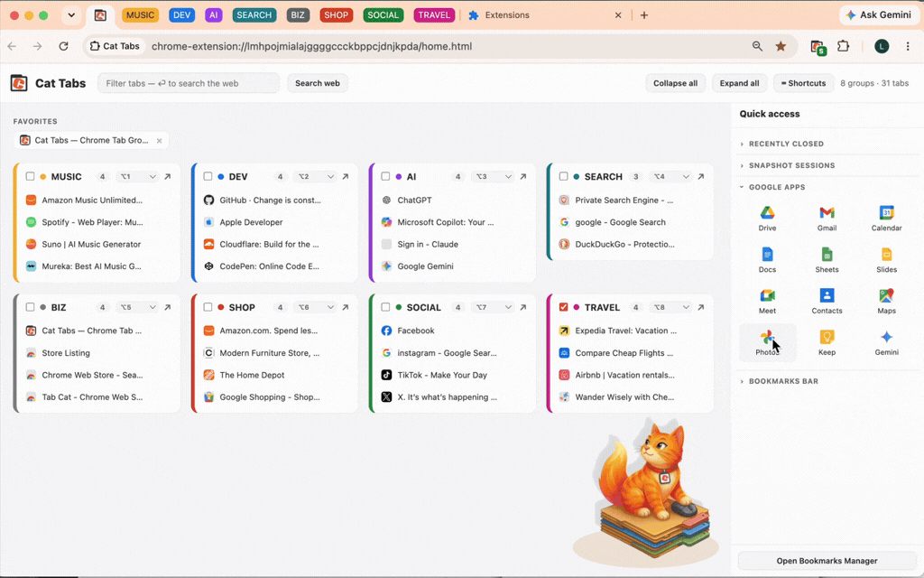Click Expand all button
This screenshot has width=924, height=578.
[739, 83]
